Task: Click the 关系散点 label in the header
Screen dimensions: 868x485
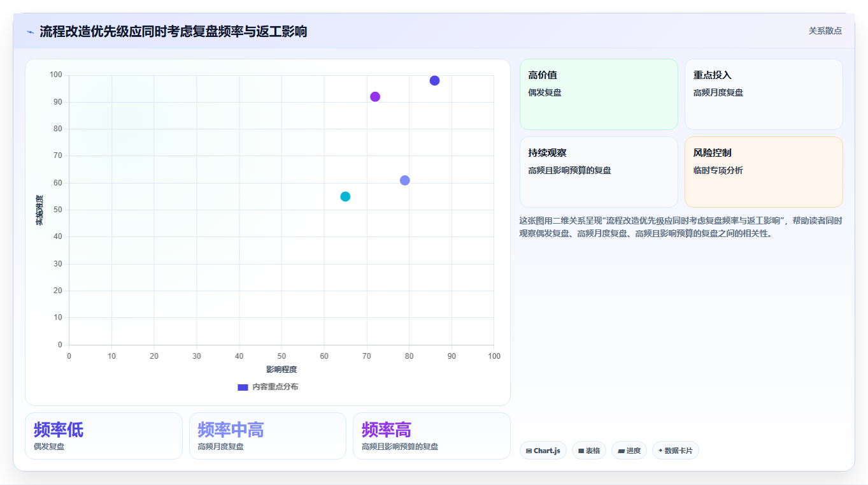Action: [x=825, y=31]
